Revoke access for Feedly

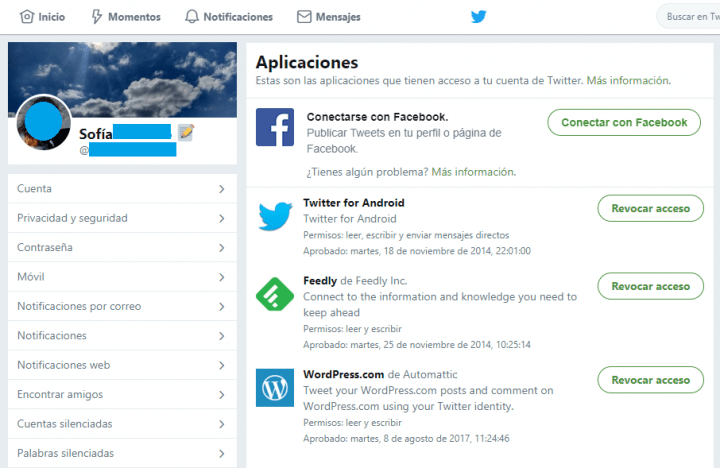pos(650,286)
